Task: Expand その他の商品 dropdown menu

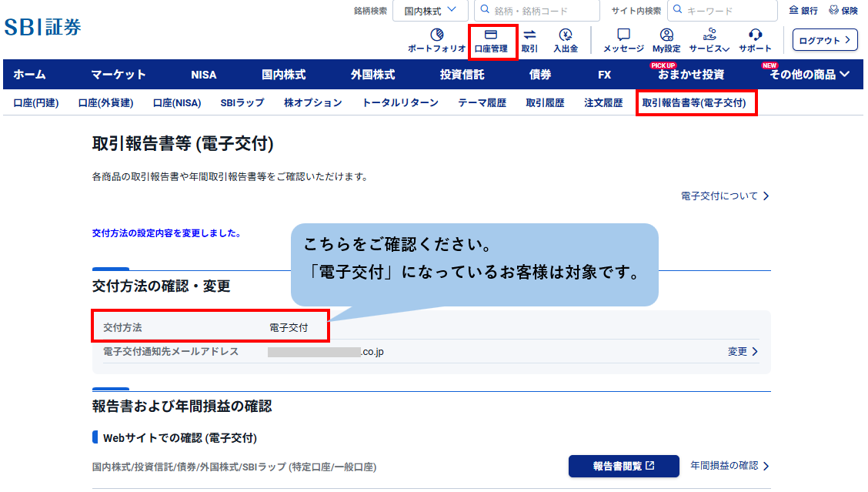Action: click(810, 74)
